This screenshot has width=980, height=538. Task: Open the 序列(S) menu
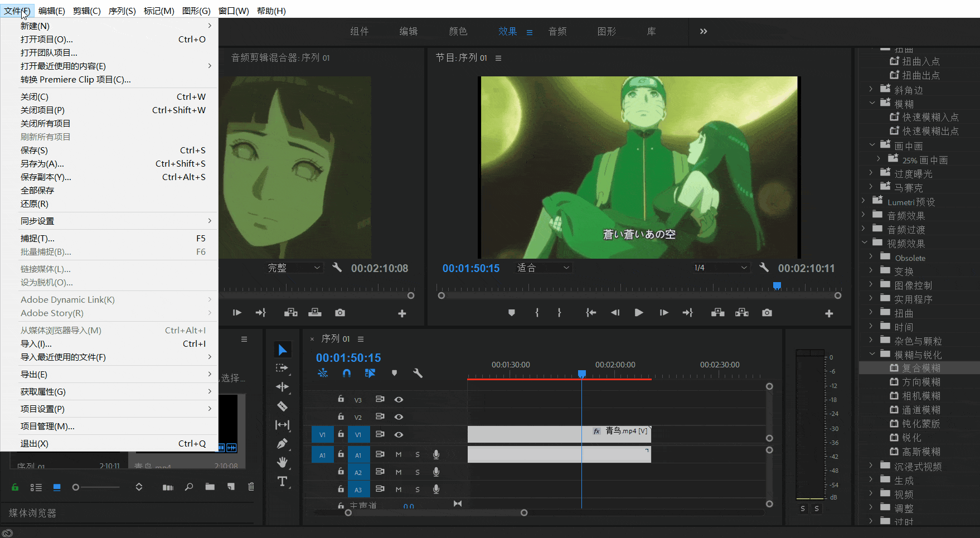pyautogui.click(x=122, y=10)
